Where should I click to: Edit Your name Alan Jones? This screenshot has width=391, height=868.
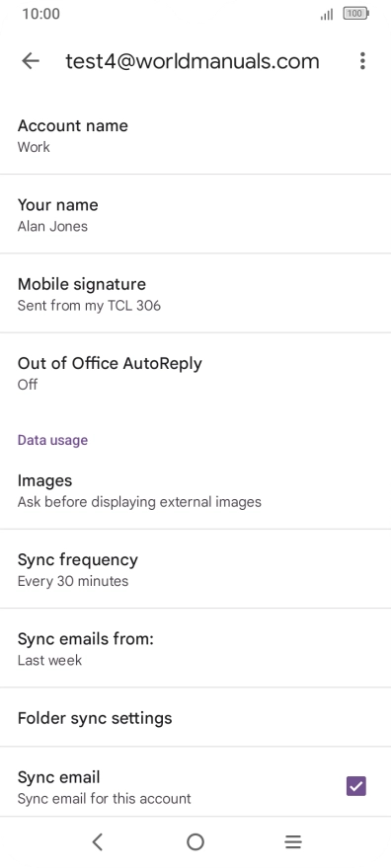point(195,214)
